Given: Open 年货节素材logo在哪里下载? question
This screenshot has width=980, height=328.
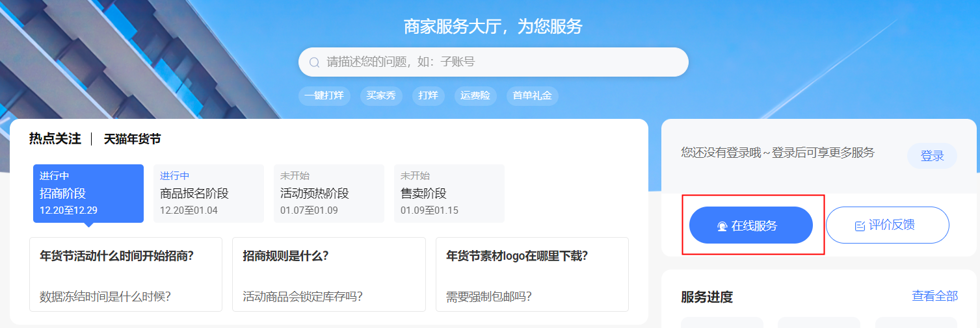Looking at the screenshot, I should click(x=517, y=256).
